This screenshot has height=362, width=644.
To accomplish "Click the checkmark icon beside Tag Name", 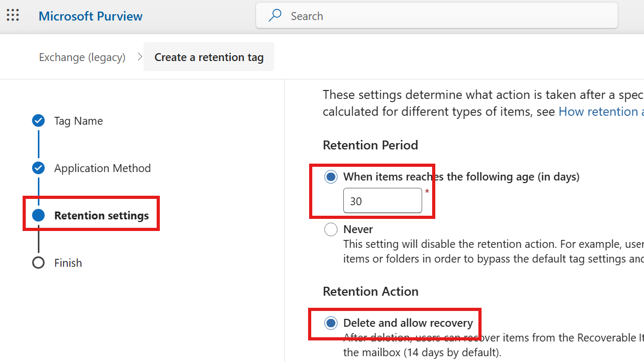I will [x=38, y=120].
